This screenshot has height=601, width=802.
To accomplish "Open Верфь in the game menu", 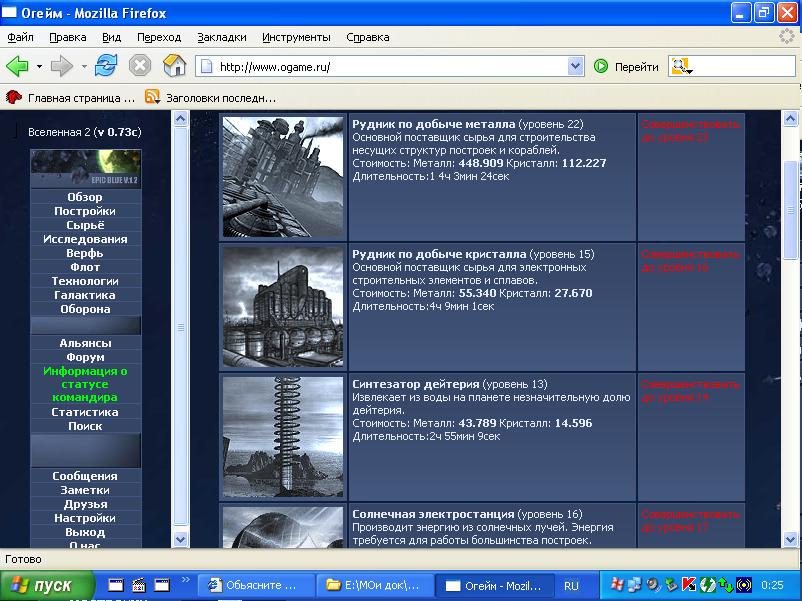I will click(x=85, y=253).
